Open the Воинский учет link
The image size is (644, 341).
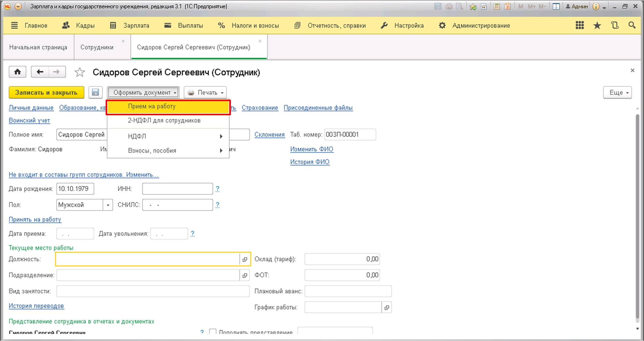[x=29, y=120]
